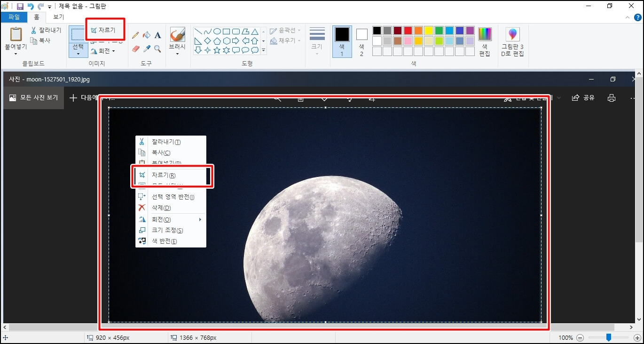Choose 삭제(D) in the context menu
The width and height of the screenshot is (644, 344).
(171, 208)
